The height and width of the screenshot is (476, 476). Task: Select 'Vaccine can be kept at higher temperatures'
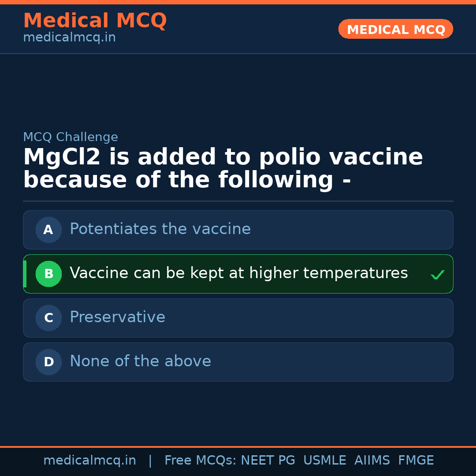click(x=238, y=273)
